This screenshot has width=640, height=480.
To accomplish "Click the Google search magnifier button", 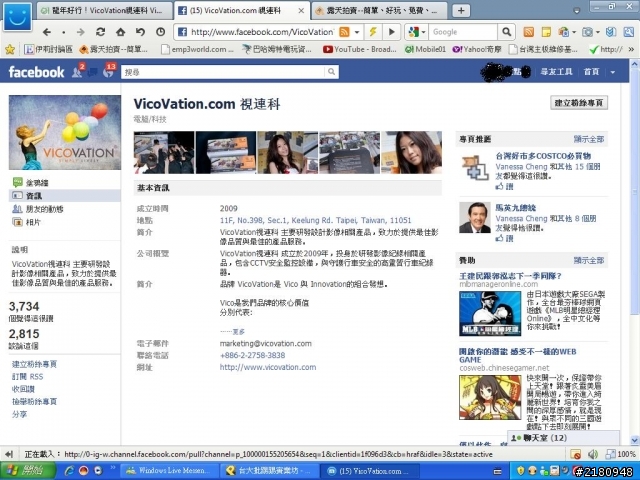I will pos(506,32).
